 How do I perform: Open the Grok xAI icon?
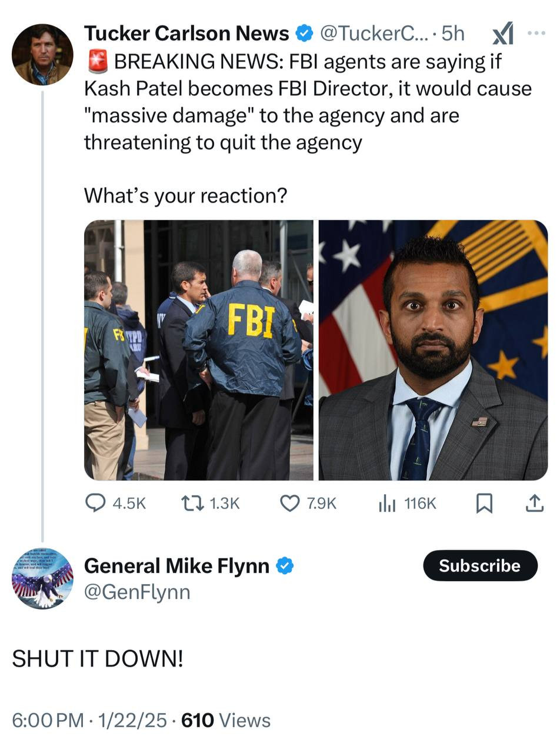[x=503, y=34]
